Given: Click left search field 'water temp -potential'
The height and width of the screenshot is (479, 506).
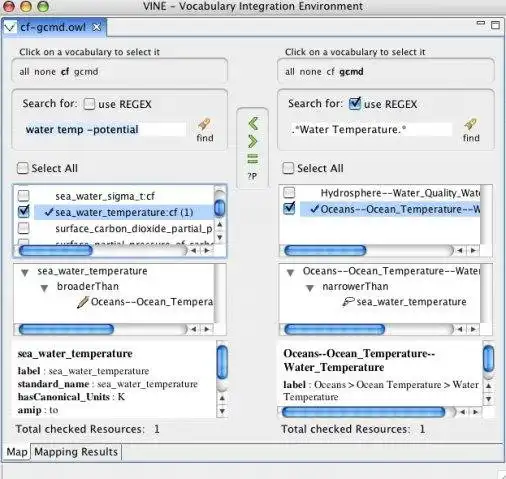Looking at the screenshot, I should [x=104, y=129].
